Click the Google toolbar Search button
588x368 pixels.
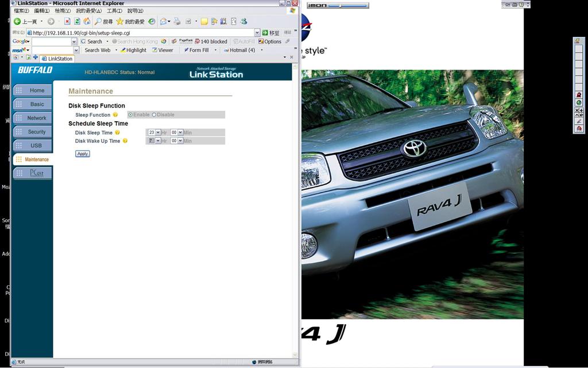click(x=92, y=41)
